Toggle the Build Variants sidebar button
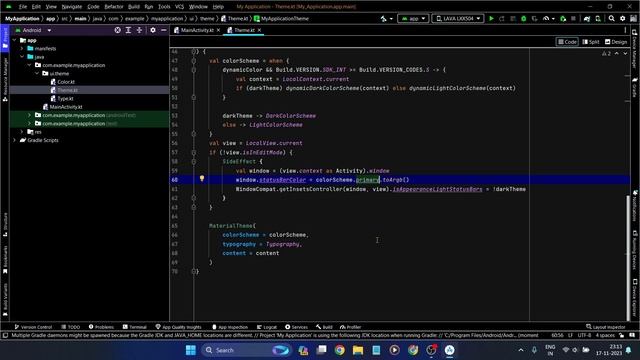The height and width of the screenshot is (360, 640). click(5, 300)
